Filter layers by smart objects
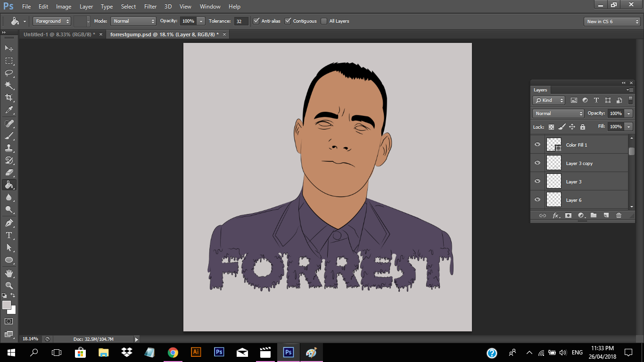Image resolution: width=644 pixels, height=362 pixels. [x=619, y=100]
